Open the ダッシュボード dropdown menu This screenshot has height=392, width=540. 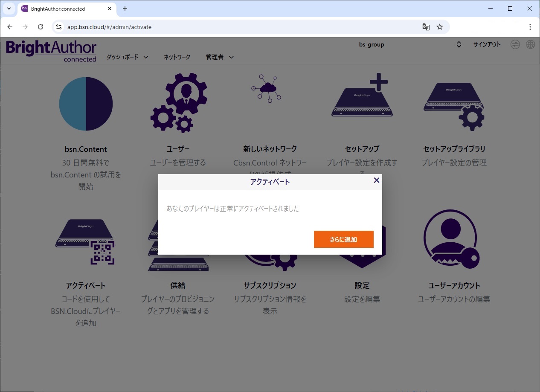click(127, 57)
